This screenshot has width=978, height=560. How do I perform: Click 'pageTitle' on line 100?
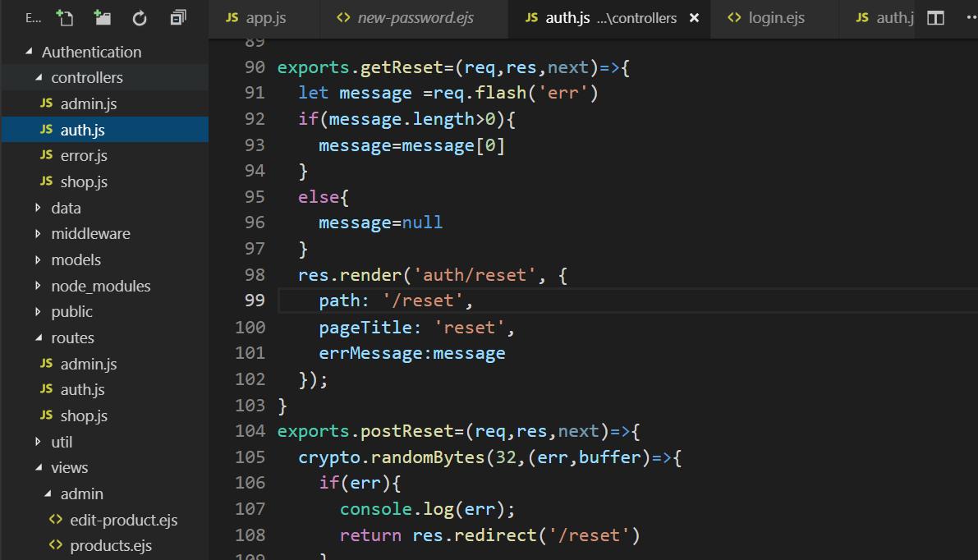point(365,328)
